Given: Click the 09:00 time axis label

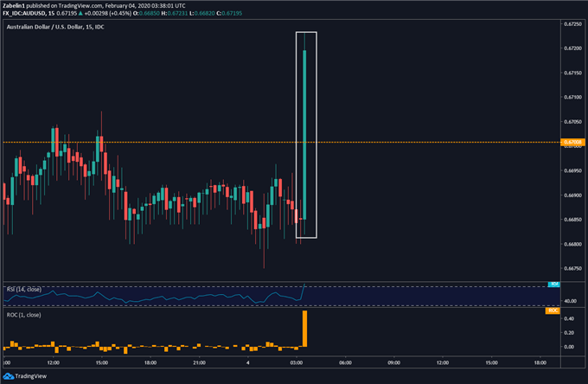Looking at the screenshot, I should point(393,362).
